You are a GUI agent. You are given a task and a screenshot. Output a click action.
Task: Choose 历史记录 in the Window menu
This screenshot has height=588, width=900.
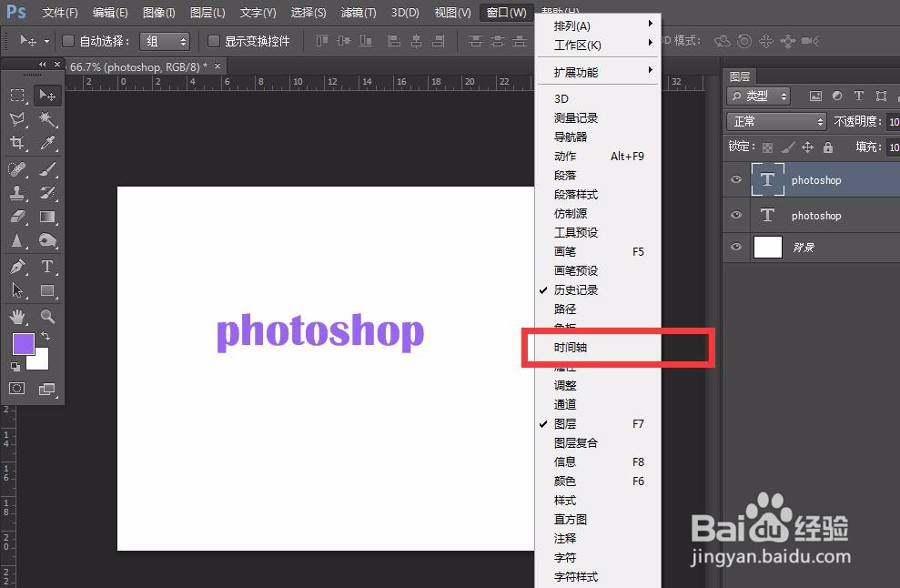(x=598, y=289)
